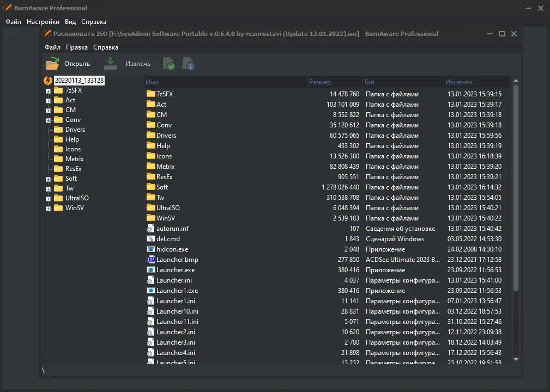Open the Вид menu
This screenshot has width=550, height=392.
[x=70, y=22]
